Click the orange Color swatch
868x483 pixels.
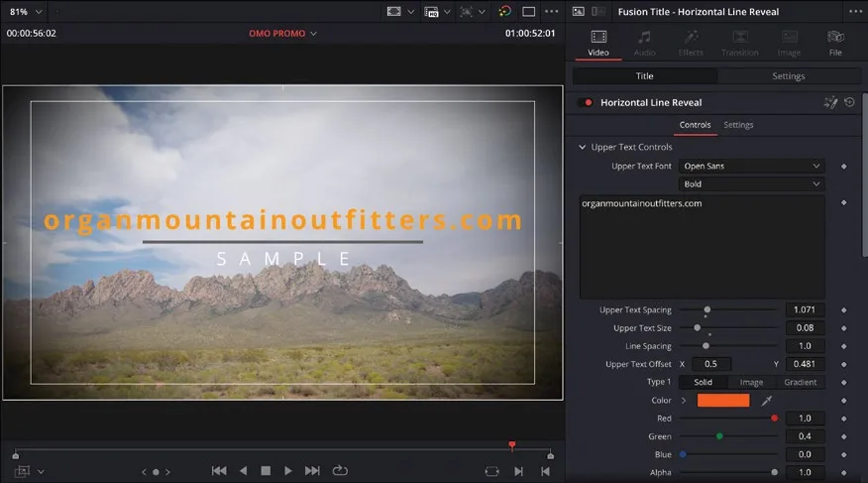(x=723, y=401)
